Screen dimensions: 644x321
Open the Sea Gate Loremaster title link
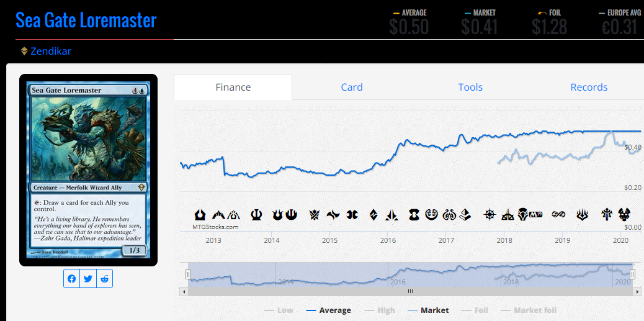click(x=86, y=20)
